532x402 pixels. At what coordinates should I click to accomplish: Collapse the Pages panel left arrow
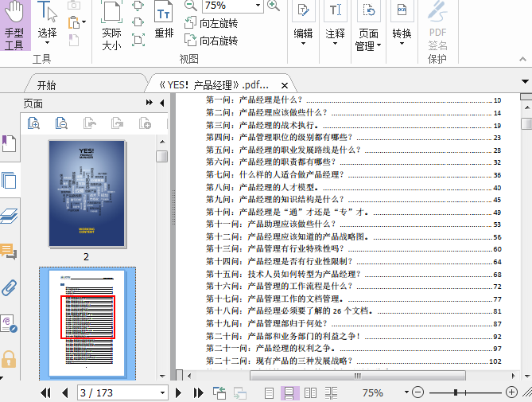[x=162, y=103]
